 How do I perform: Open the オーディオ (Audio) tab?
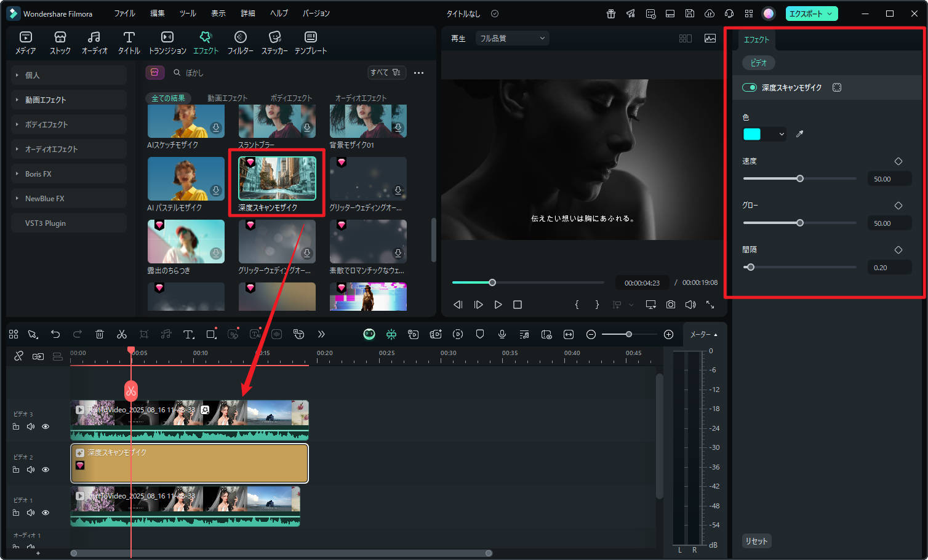point(94,43)
